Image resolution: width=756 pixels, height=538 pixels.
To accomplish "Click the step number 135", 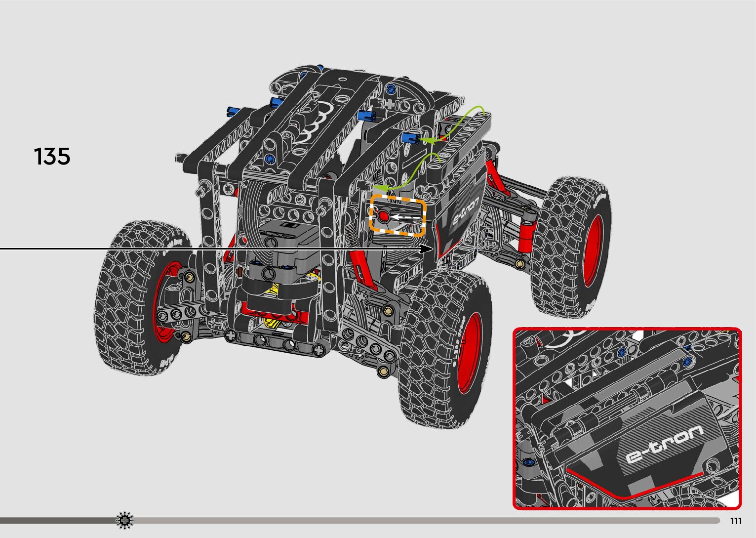I will (x=52, y=157).
